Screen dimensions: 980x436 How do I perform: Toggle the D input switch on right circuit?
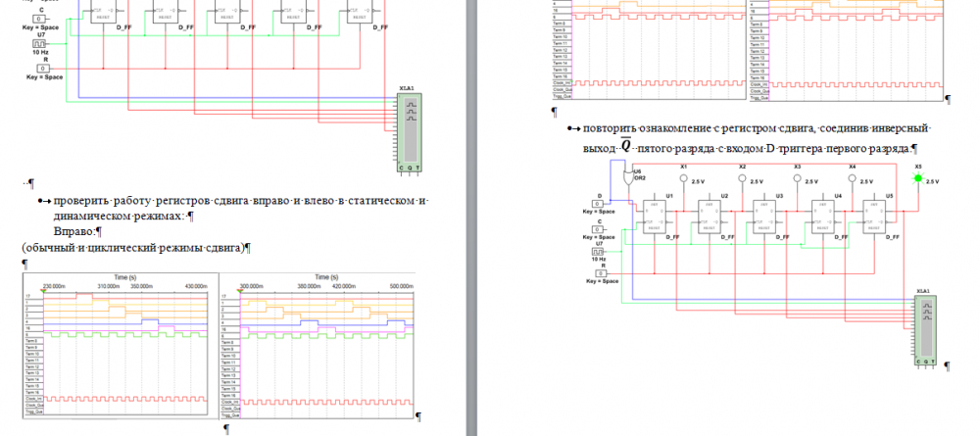tap(598, 203)
